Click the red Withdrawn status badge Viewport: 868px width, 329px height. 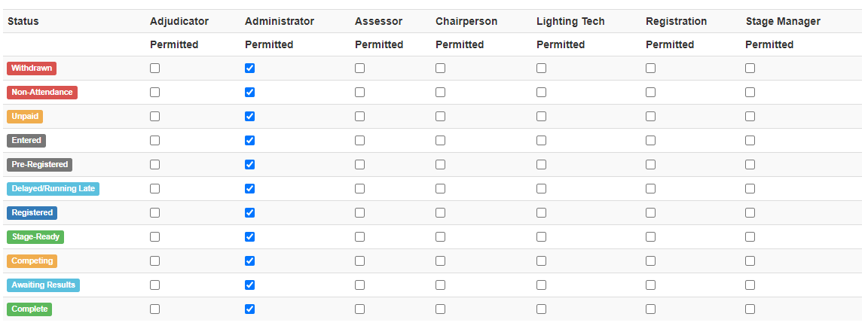(32, 68)
